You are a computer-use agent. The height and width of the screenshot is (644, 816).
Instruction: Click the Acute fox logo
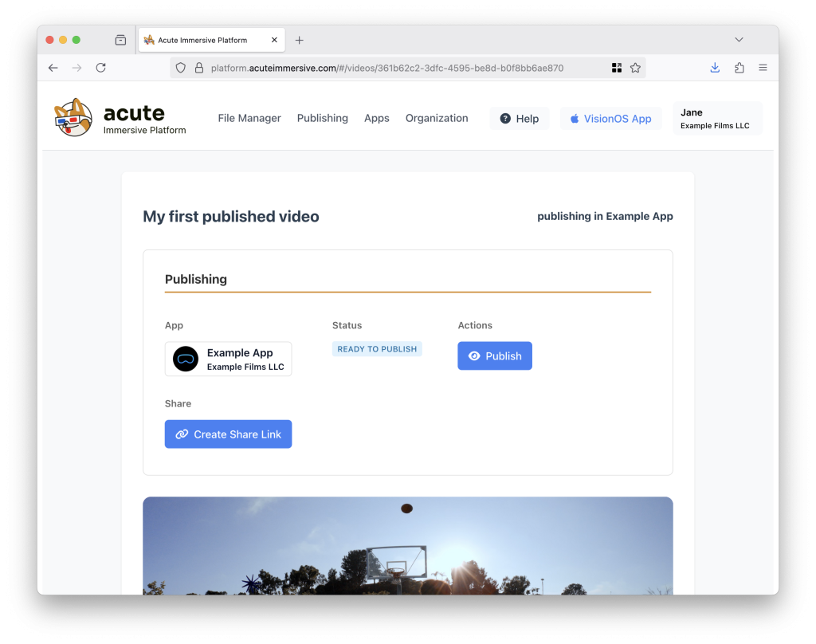(73, 118)
